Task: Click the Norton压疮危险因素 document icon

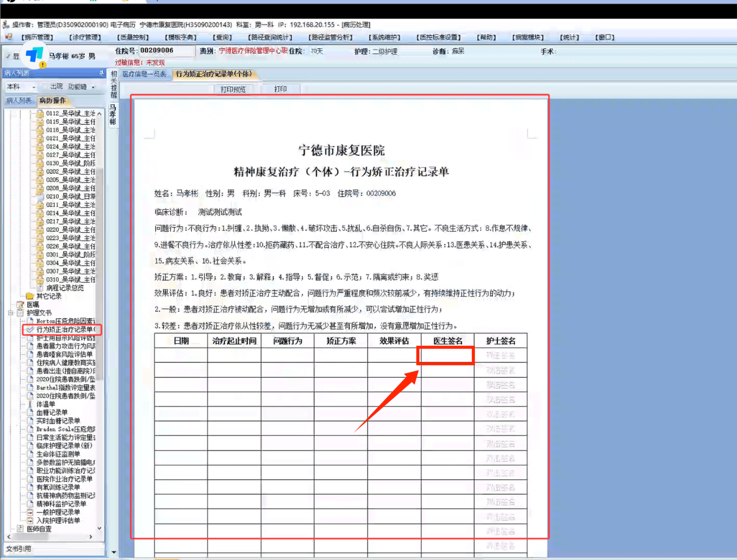Action: [30, 321]
